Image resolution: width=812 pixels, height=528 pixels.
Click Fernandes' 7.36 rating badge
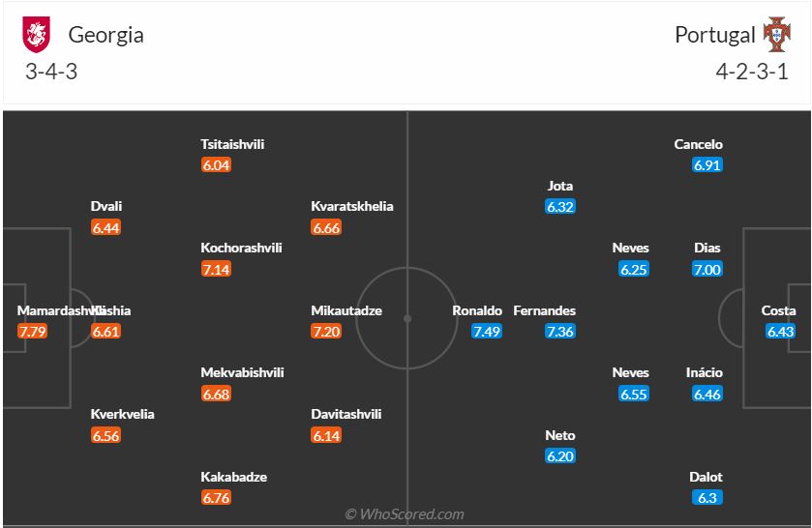click(559, 332)
